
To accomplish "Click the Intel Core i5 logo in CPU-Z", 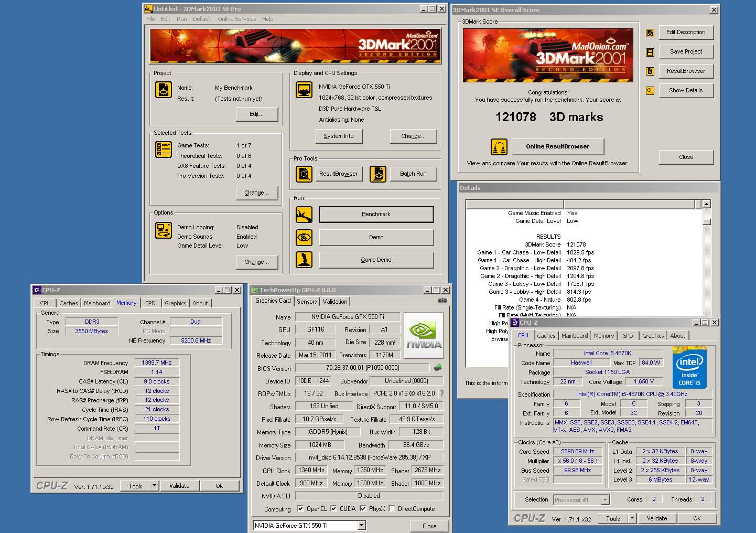I will (689, 367).
